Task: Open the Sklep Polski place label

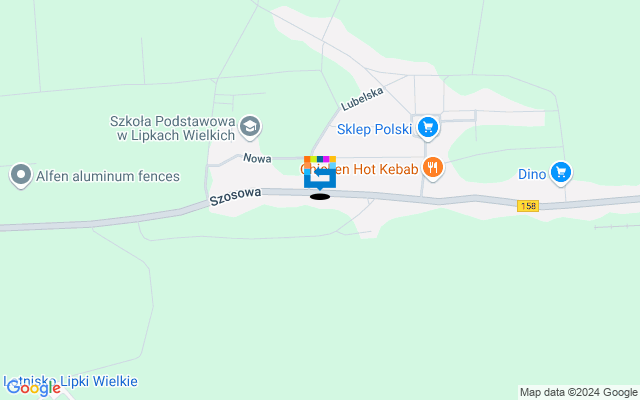Action: (x=374, y=129)
